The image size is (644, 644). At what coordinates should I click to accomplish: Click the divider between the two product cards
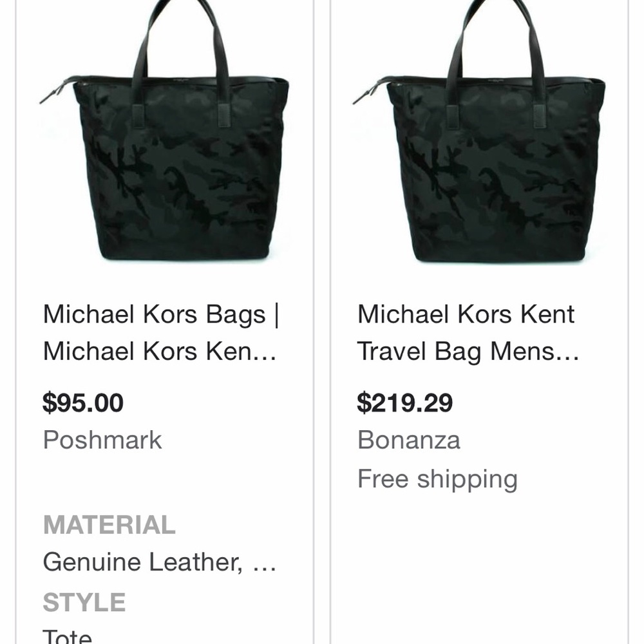(x=322, y=322)
